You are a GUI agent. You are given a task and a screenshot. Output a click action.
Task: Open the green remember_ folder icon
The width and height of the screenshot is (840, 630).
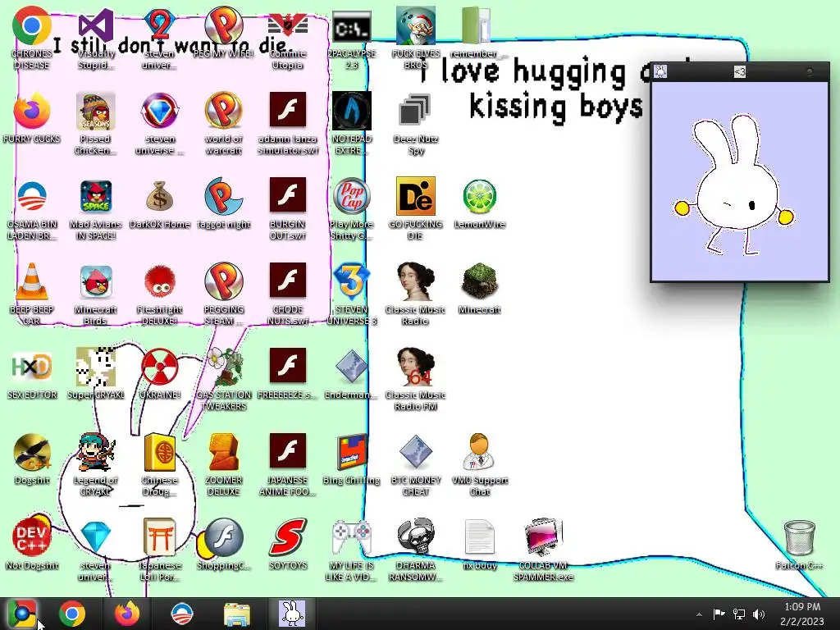click(x=477, y=25)
